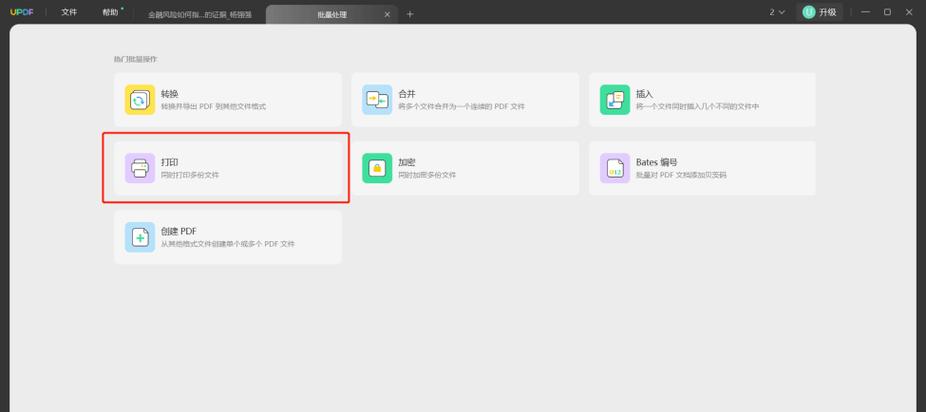Viewport: 926px width, 412px height.
Task: Click the UPDF logo in title bar
Action: pyautogui.click(x=22, y=12)
